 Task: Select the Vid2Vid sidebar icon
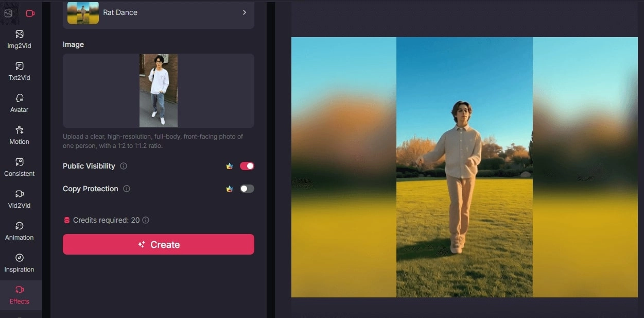[20, 199]
